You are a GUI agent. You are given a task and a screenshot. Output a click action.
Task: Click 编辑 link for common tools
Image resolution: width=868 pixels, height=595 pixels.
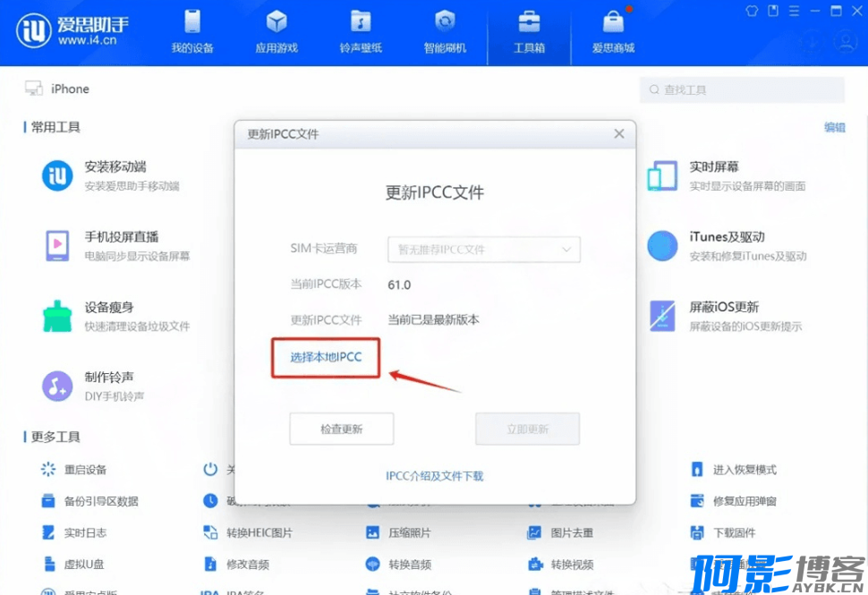tap(835, 127)
